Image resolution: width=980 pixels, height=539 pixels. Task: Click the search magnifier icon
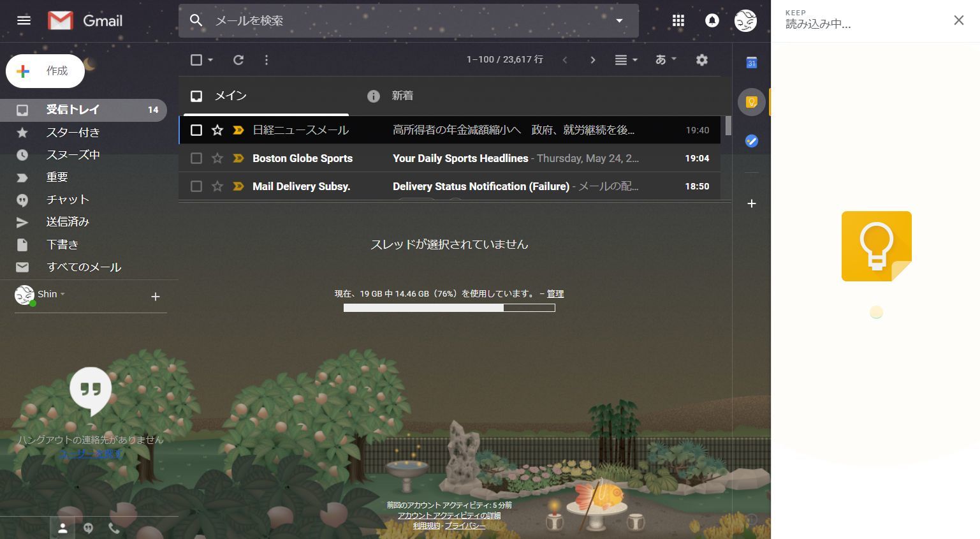[196, 20]
